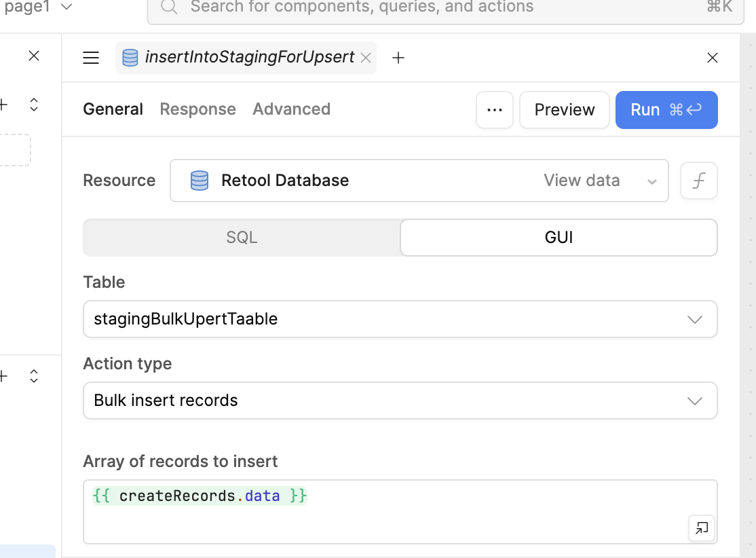Open the three-dots more options menu

click(x=495, y=110)
